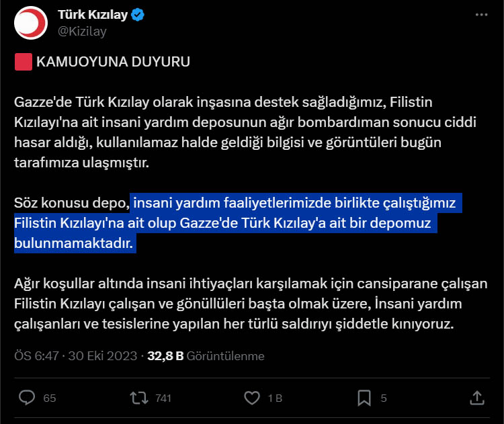Image resolution: width=504 pixels, height=424 pixels.
Task: Click the @Kizilay handle
Action: (82, 31)
